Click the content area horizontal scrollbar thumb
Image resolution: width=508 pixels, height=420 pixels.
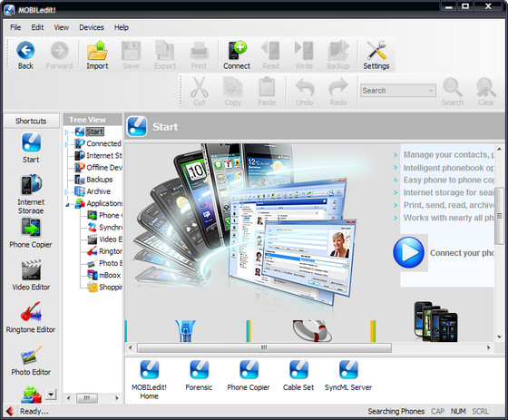pos(264,347)
